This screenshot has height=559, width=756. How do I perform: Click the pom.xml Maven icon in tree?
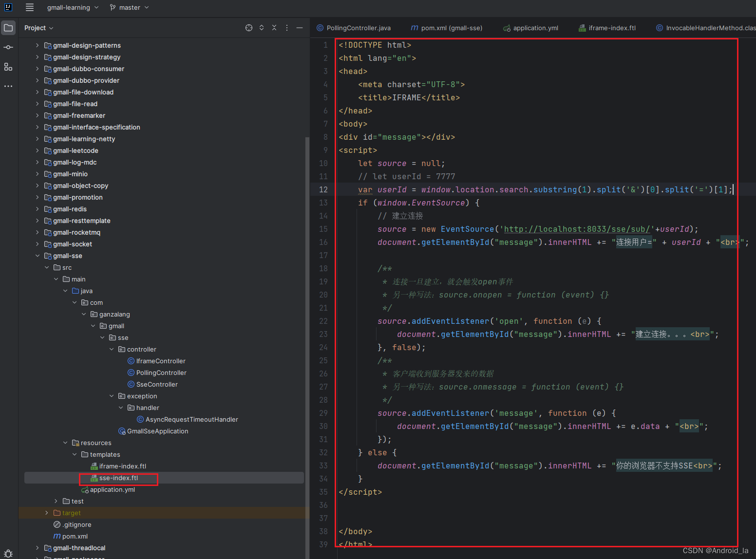click(x=57, y=536)
